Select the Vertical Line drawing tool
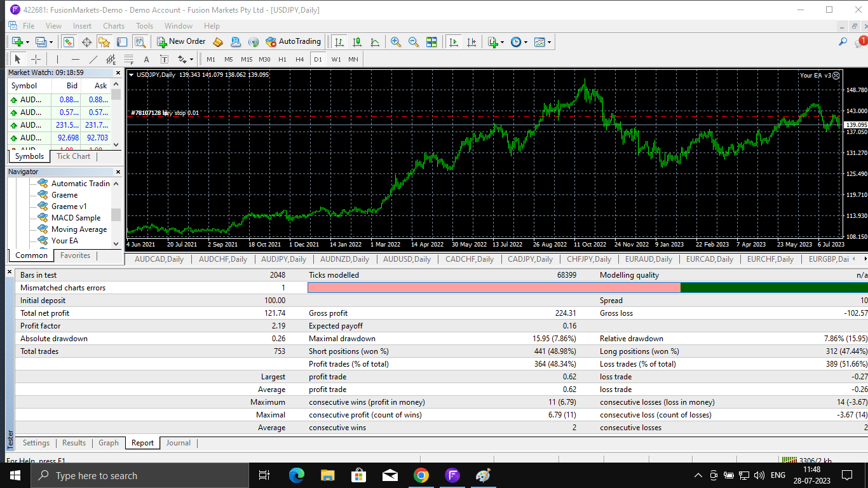Image resolution: width=868 pixels, height=488 pixels. click(57, 59)
